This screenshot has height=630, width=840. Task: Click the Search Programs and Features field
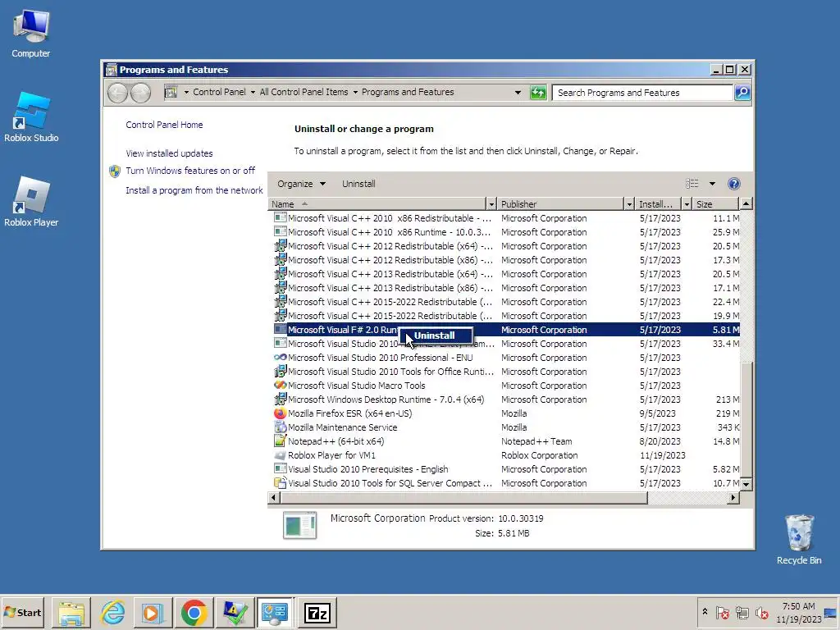pos(641,93)
